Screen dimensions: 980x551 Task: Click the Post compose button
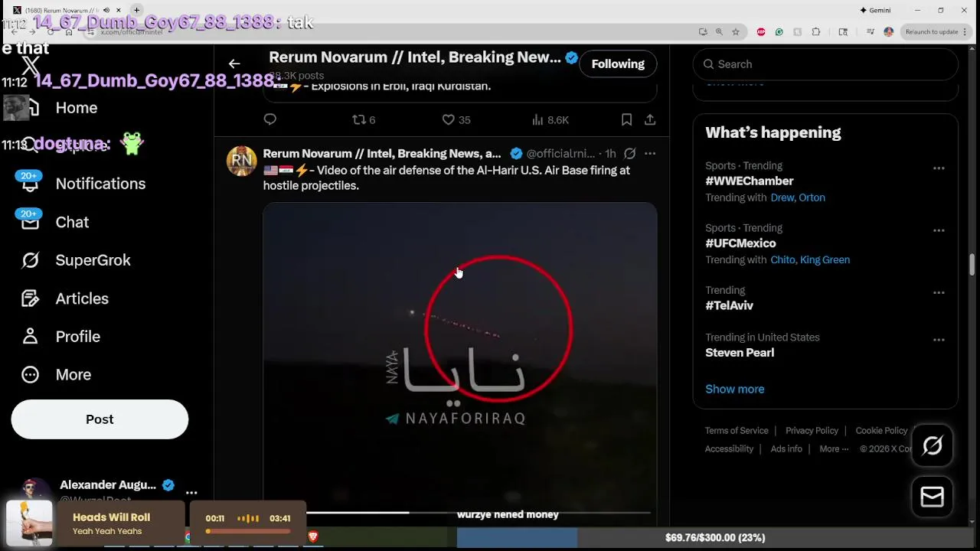coord(100,419)
